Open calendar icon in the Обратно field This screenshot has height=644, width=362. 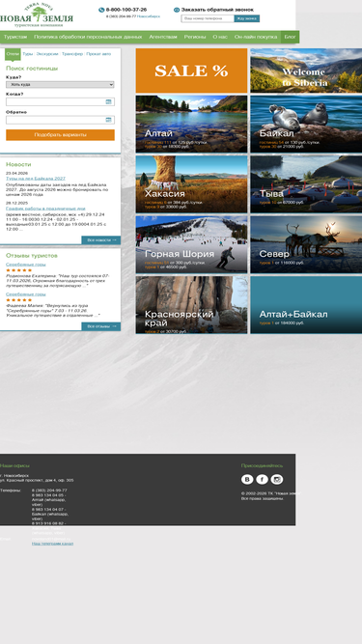[x=109, y=120]
